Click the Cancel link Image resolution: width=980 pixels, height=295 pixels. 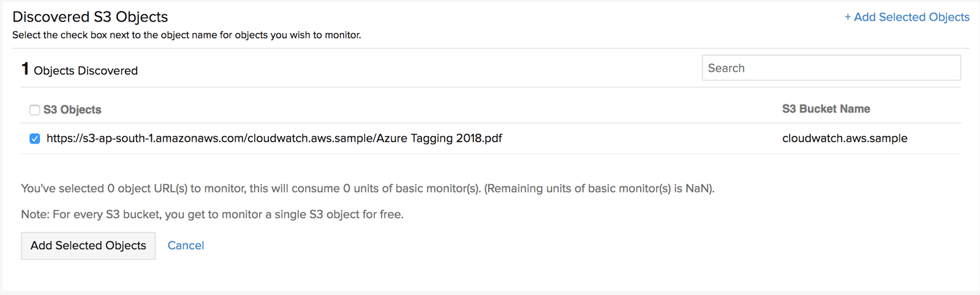186,245
